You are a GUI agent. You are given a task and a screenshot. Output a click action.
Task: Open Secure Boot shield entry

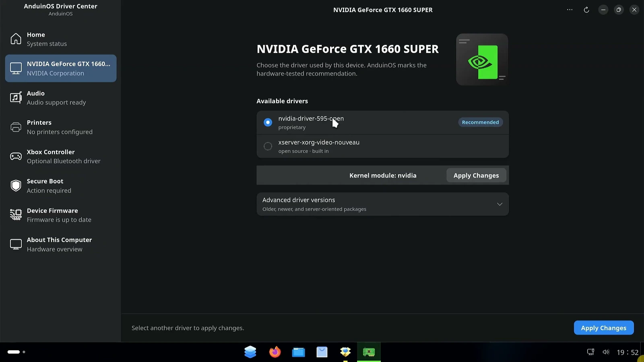[x=60, y=186]
